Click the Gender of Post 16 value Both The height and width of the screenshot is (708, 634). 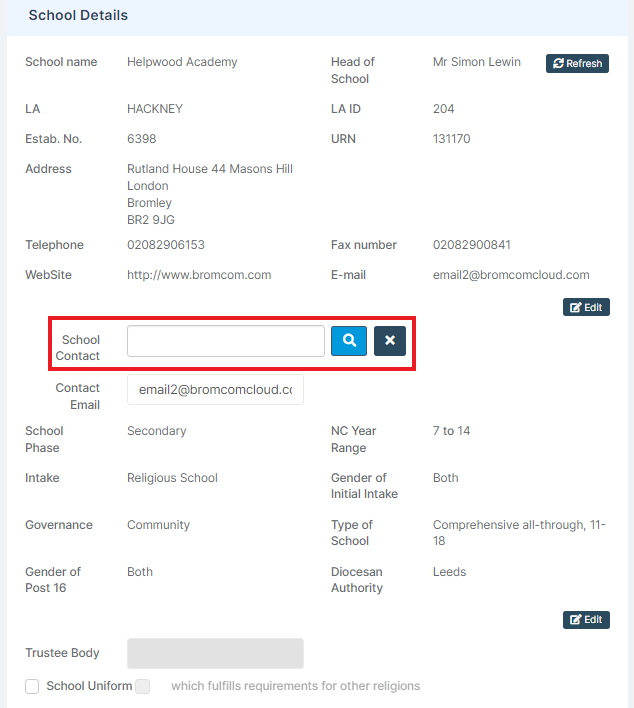[140, 572]
